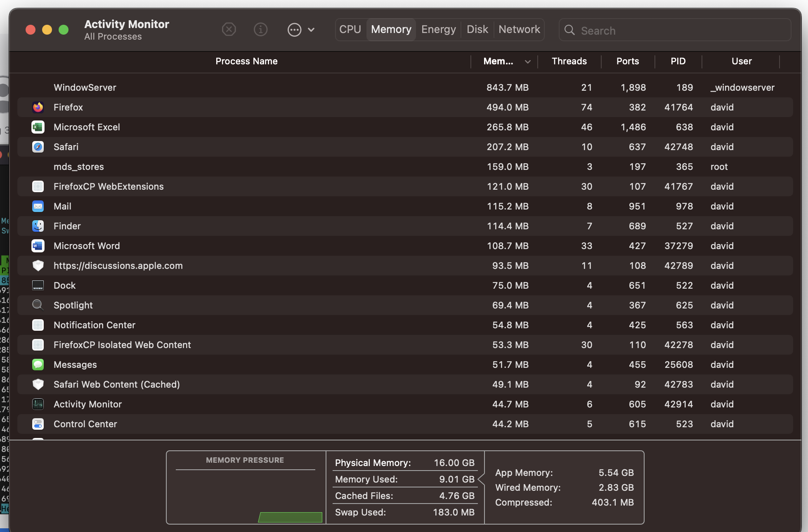
Task: Click the stop process toolbar icon
Action: (229, 30)
